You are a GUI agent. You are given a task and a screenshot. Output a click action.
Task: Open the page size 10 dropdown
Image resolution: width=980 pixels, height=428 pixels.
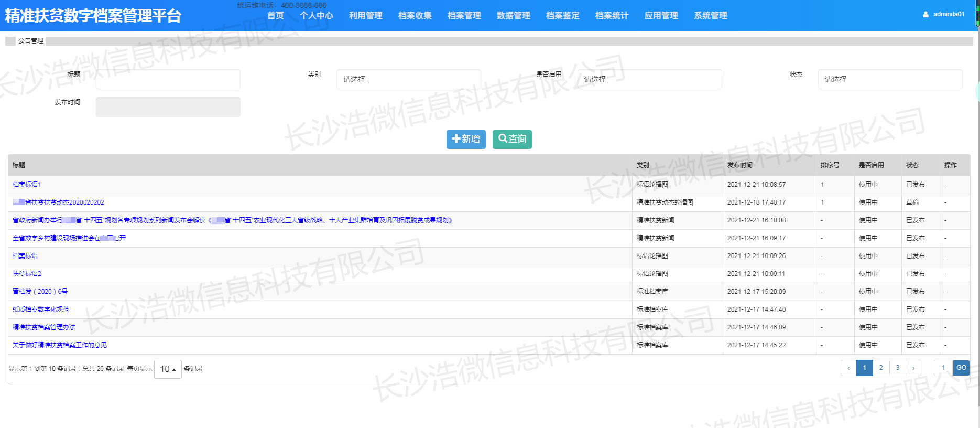point(168,369)
